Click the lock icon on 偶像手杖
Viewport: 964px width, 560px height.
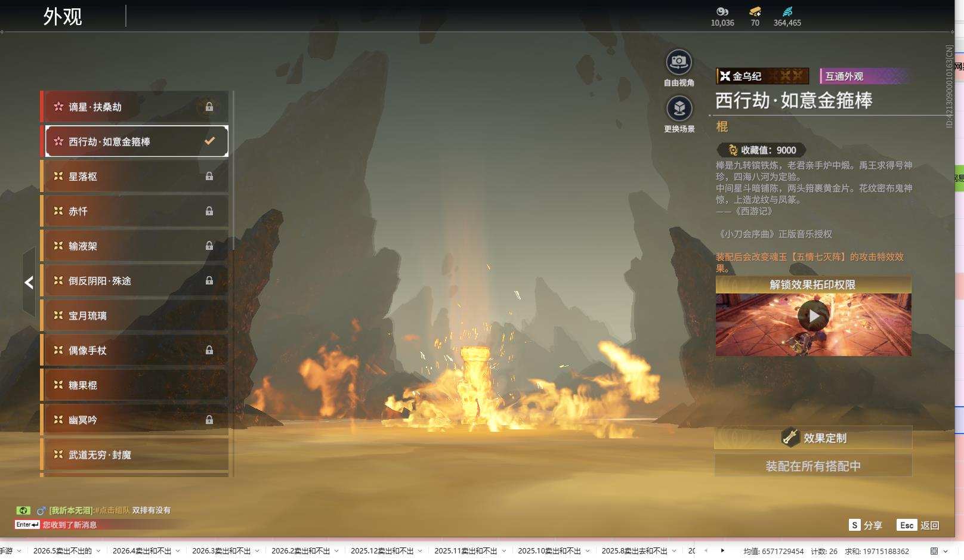pyautogui.click(x=209, y=350)
